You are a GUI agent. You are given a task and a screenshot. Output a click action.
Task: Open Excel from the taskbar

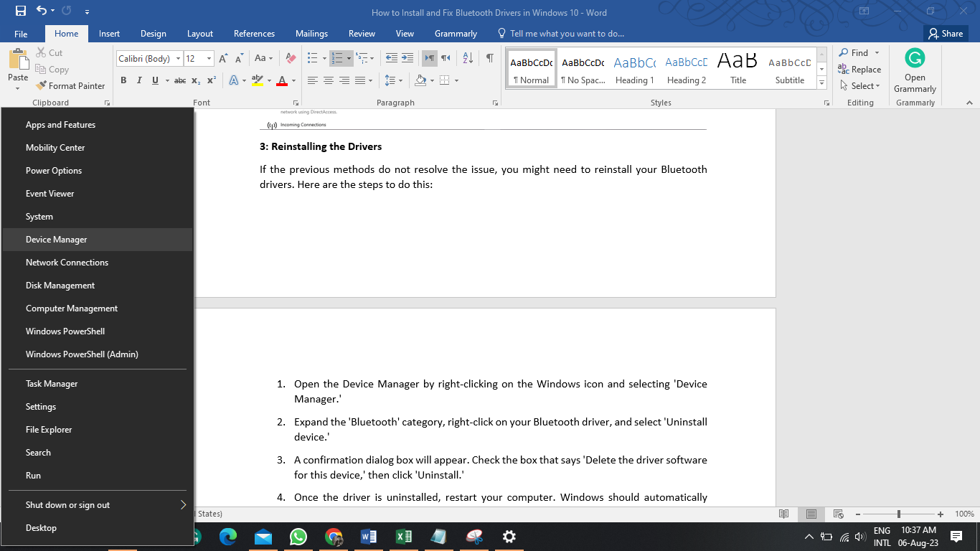pos(403,537)
